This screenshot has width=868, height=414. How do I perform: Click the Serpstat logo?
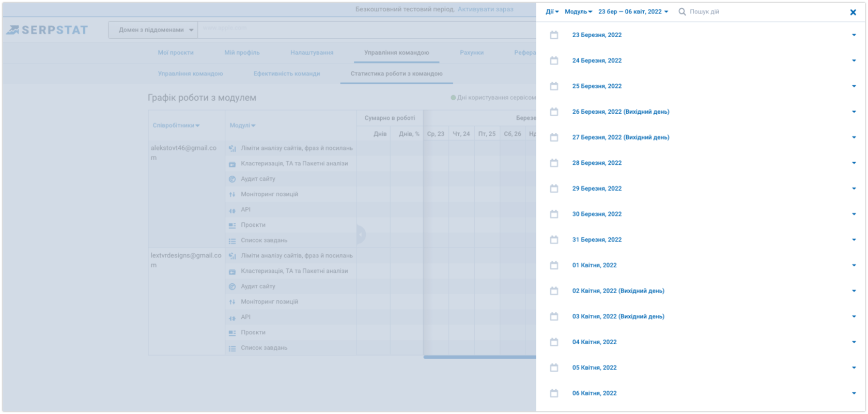[x=47, y=30]
